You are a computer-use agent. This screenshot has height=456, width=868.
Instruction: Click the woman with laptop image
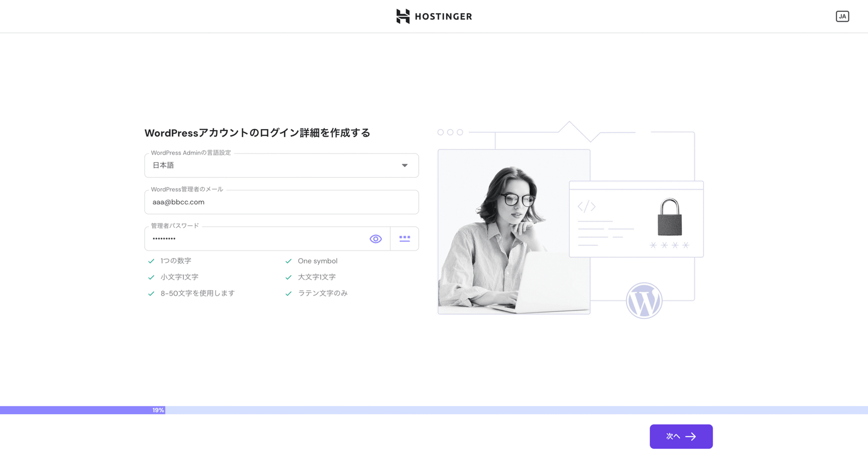pyautogui.click(x=514, y=232)
